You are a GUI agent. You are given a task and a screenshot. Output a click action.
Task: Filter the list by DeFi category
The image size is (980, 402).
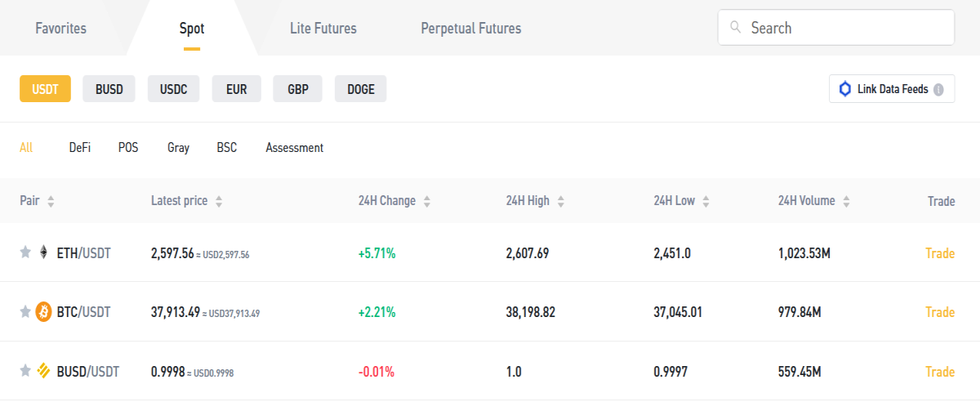point(80,148)
